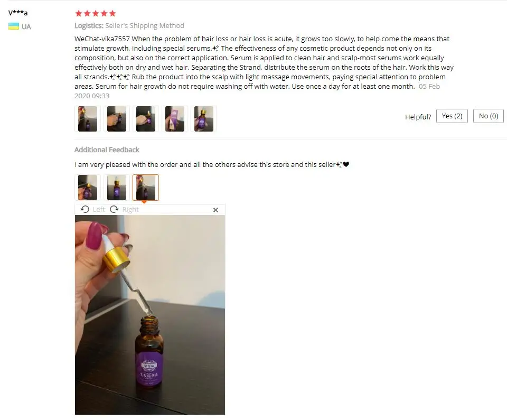Close the enlarged photo viewer
507x420 pixels.
tap(215, 210)
